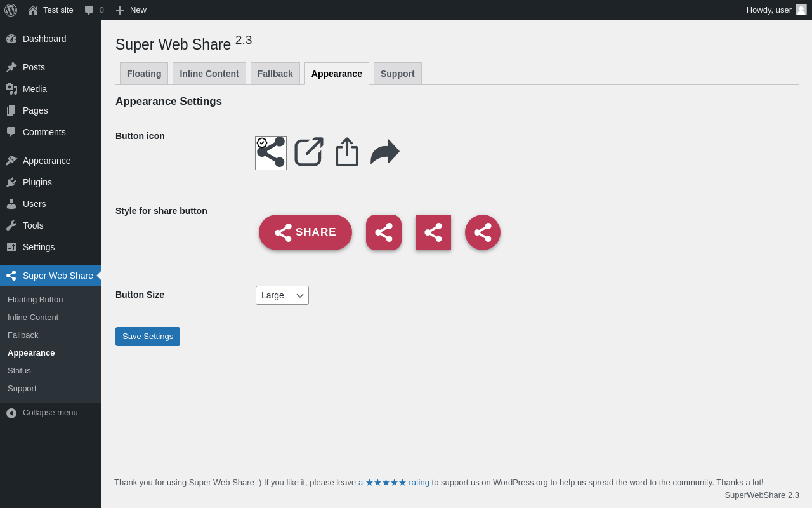The height and width of the screenshot is (508, 812).
Task: Select the circular share button style
Action: click(x=483, y=232)
